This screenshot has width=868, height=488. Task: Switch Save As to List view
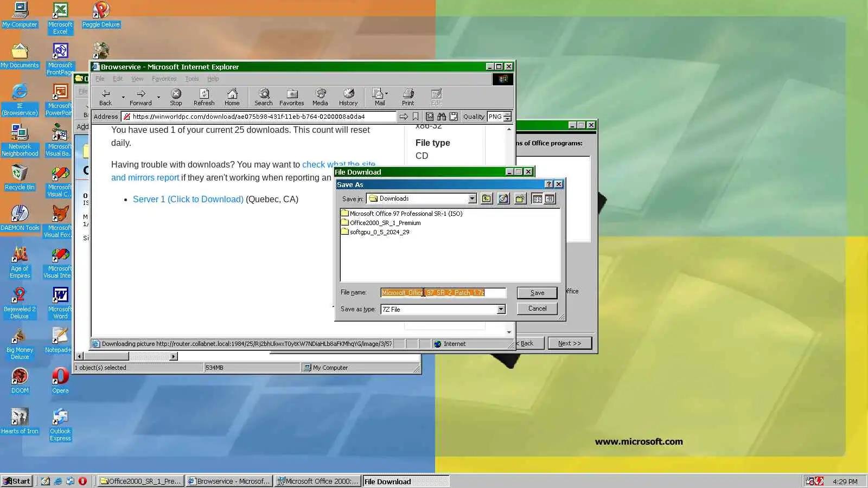click(x=537, y=199)
